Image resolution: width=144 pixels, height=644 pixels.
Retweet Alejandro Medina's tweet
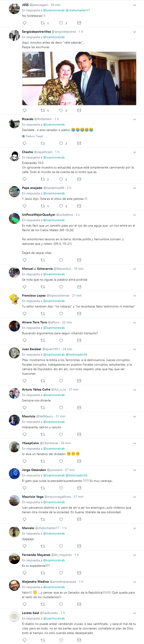coord(43,604)
